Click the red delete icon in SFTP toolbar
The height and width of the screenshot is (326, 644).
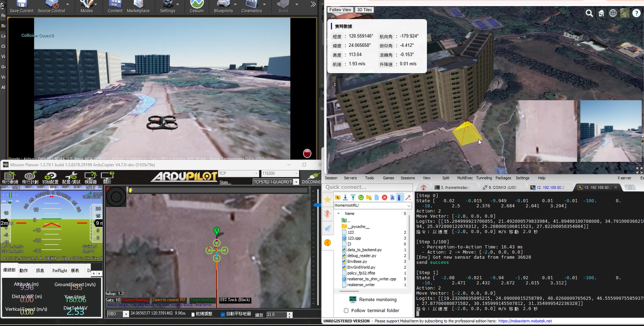(384, 198)
